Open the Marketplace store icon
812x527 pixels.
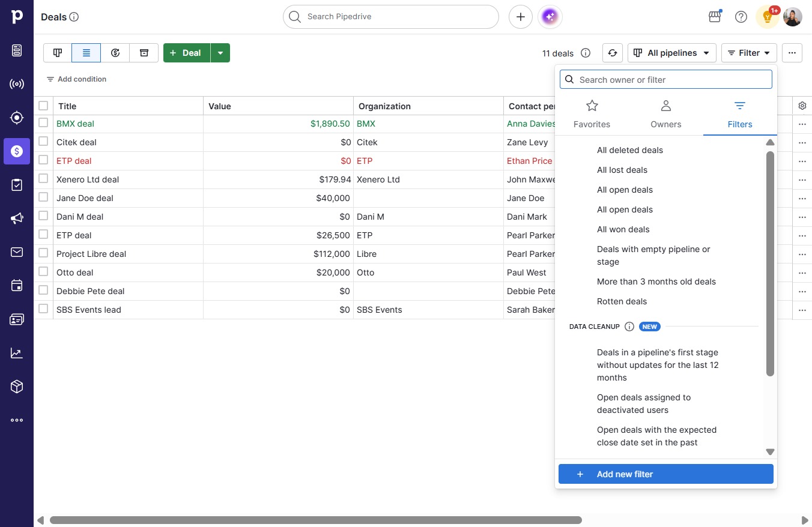pyautogui.click(x=715, y=17)
